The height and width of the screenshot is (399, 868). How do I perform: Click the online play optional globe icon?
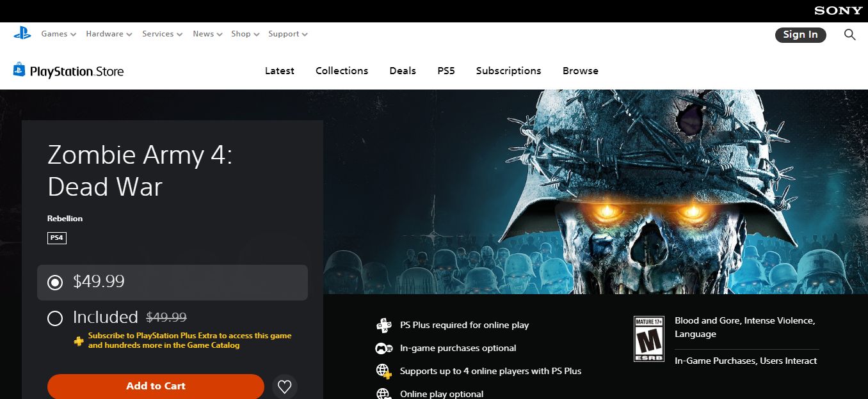[x=383, y=393]
